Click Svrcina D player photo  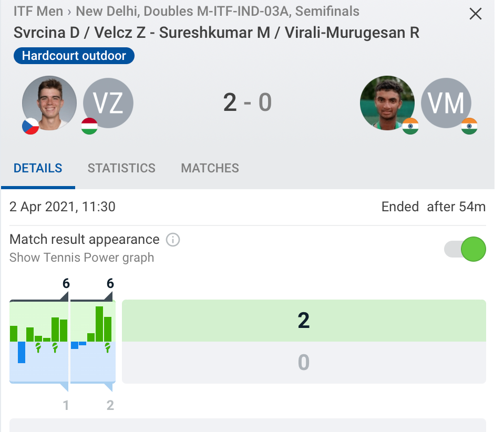[x=49, y=102]
